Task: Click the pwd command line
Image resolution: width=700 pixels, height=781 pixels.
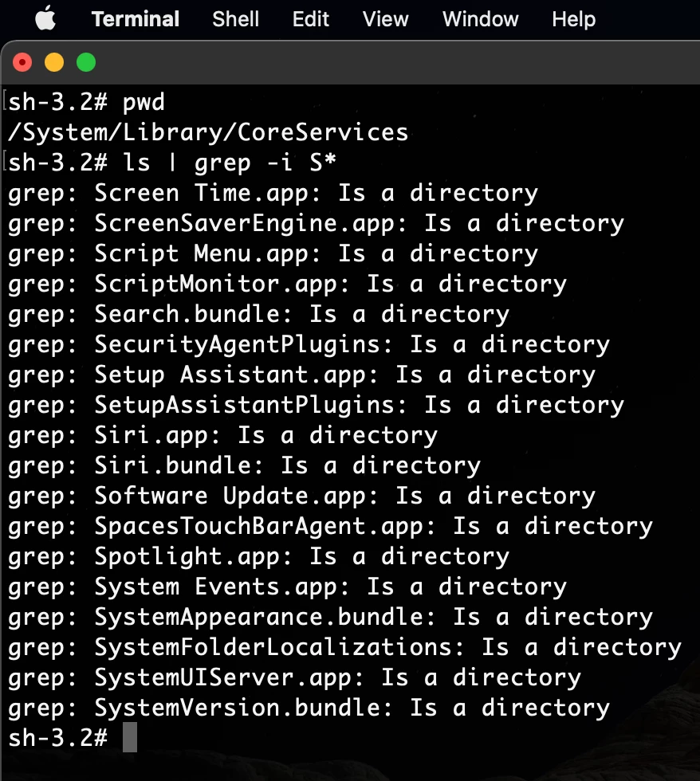Action: (86, 102)
